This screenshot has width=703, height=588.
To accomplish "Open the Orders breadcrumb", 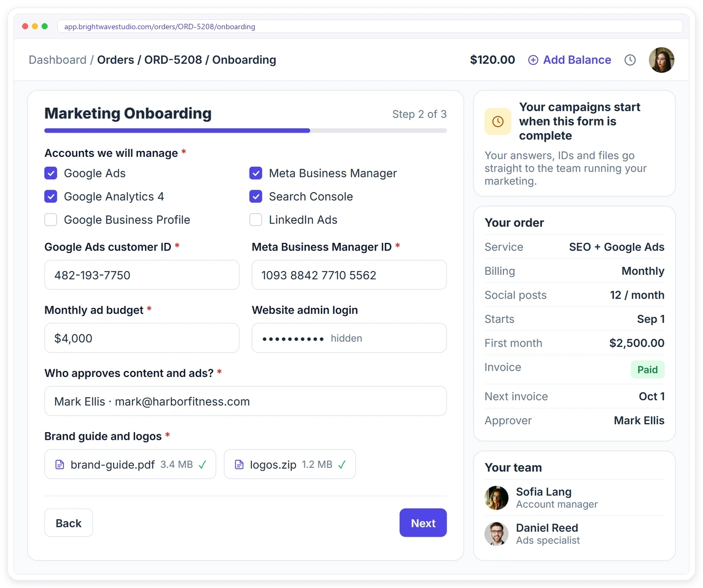I will click(116, 60).
